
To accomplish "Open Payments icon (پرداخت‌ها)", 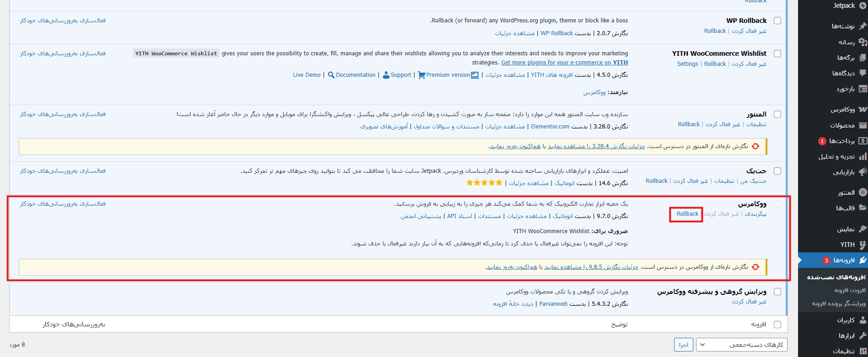I will click(863, 141).
